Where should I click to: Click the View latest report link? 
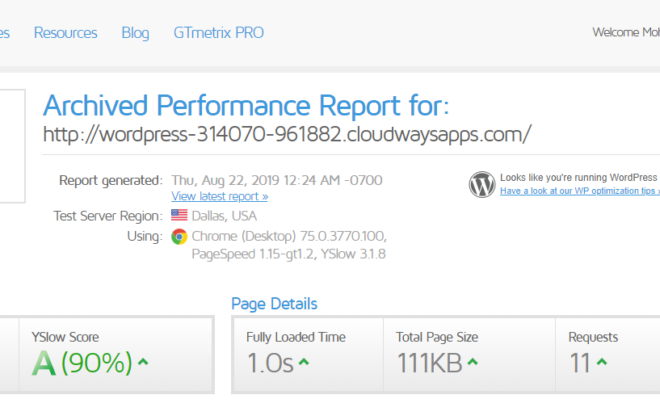pos(220,197)
